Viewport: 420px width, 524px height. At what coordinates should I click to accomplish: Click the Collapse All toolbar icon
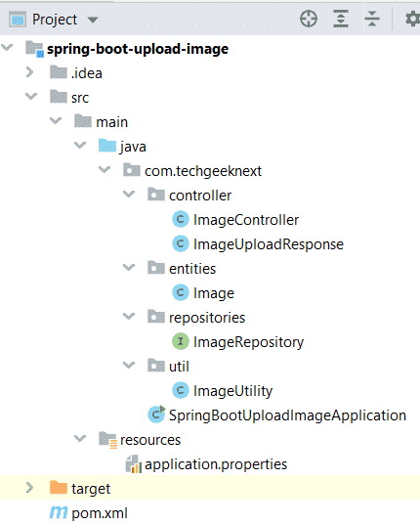372,19
